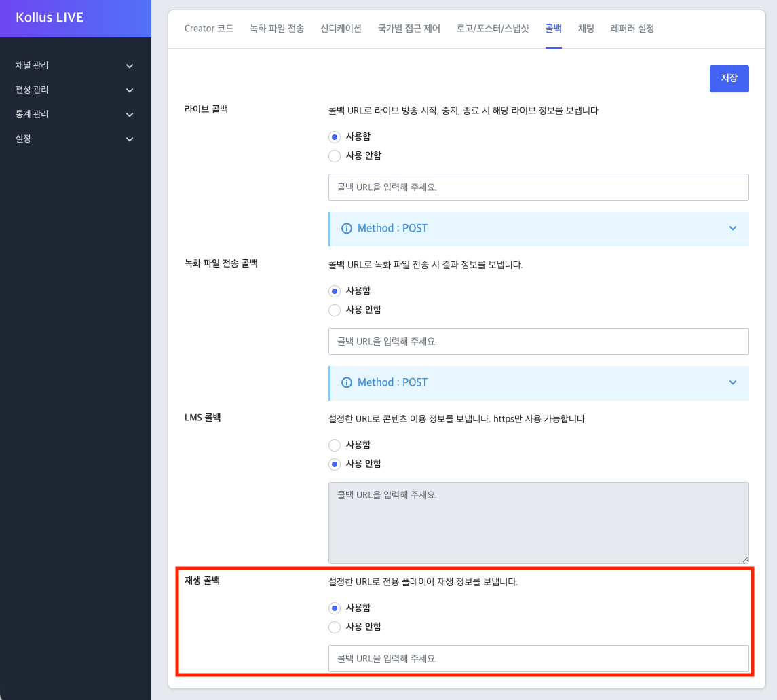Click the info icon beside 라이브 콜백 Method : POST

tap(347, 229)
